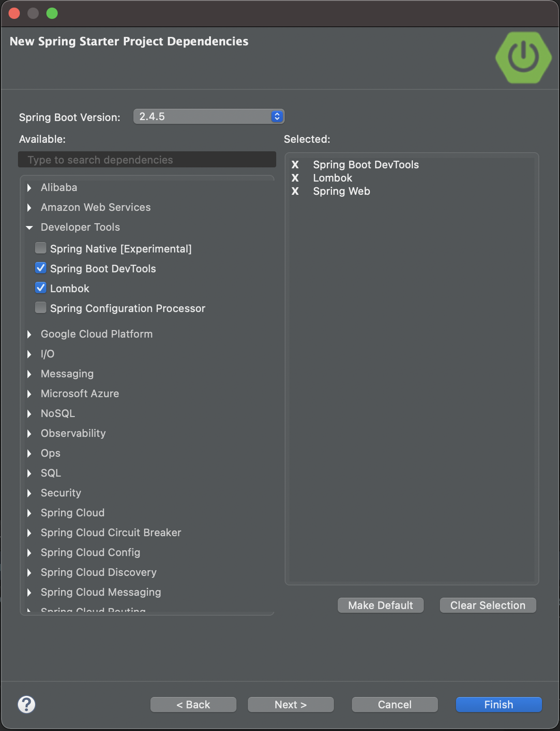The image size is (560, 731).
Task: Enable Spring Configuration Processor checkbox
Action: (41, 308)
